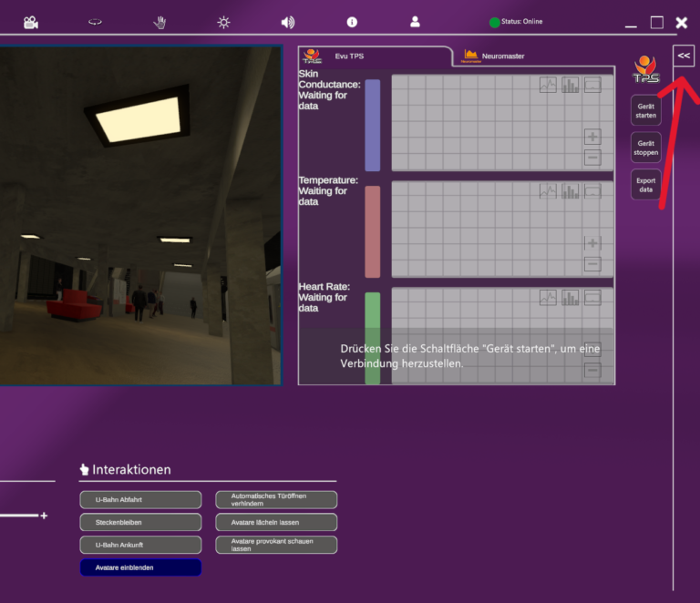Open brightness sun icon settings
This screenshot has height=603, width=700.
click(x=223, y=22)
